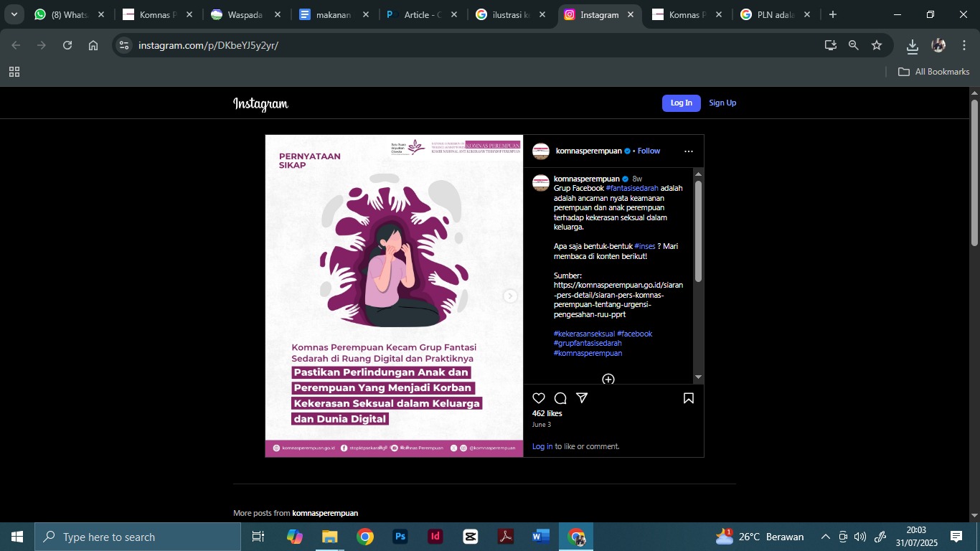Open the apps grid in bookmarks bar
Image resolution: width=980 pixels, height=551 pixels.
(14, 72)
